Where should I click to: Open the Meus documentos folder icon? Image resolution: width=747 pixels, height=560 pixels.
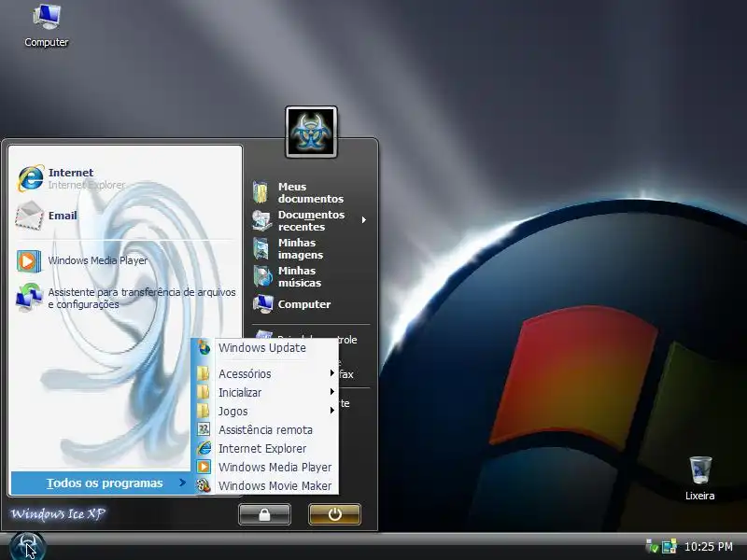tap(262, 192)
